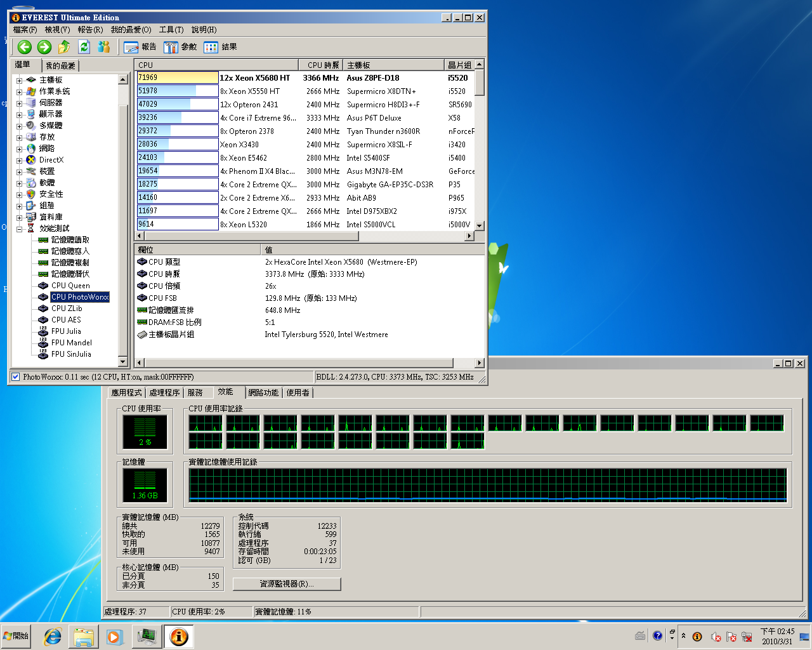
Task: Select 記憶體潛伏 benchmark item
Action: 70,274
